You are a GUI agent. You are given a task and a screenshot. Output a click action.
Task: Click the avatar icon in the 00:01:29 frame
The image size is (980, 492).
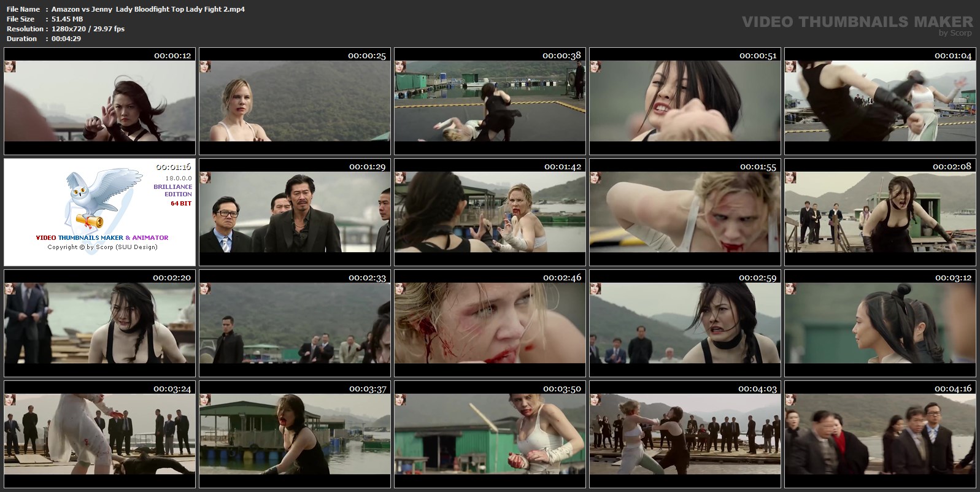pos(205,177)
